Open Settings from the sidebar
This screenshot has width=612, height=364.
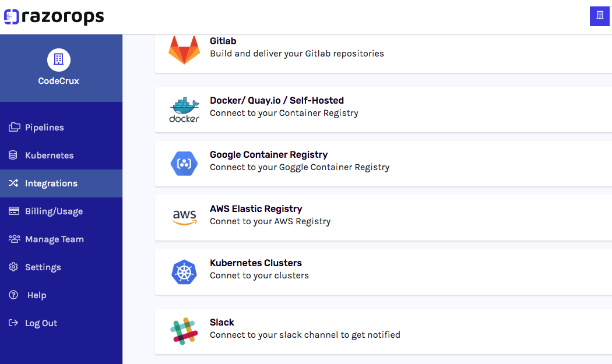coord(43,267)
